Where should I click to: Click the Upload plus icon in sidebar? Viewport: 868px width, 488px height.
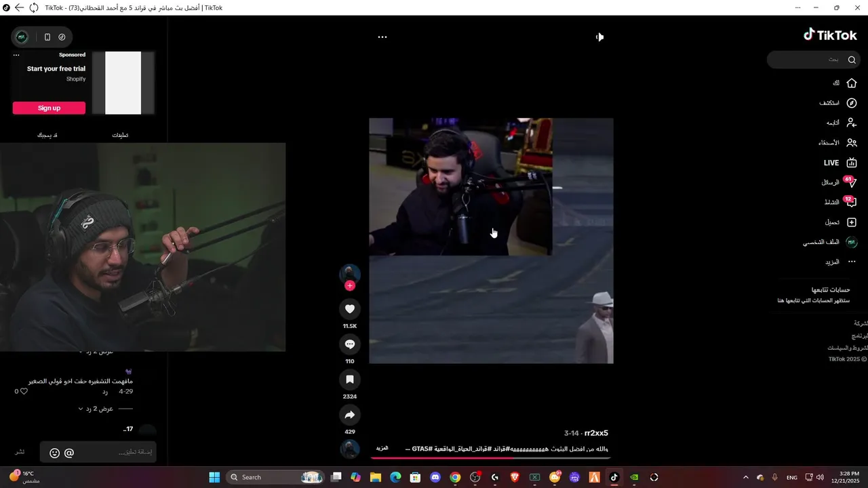852,222
